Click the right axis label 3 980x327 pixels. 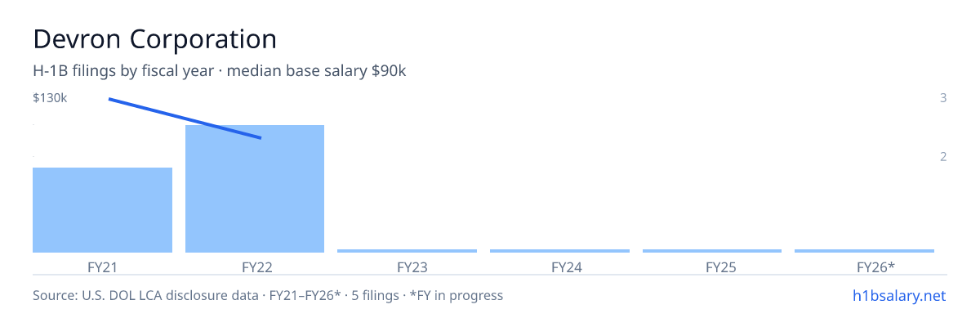click(943, 98)
